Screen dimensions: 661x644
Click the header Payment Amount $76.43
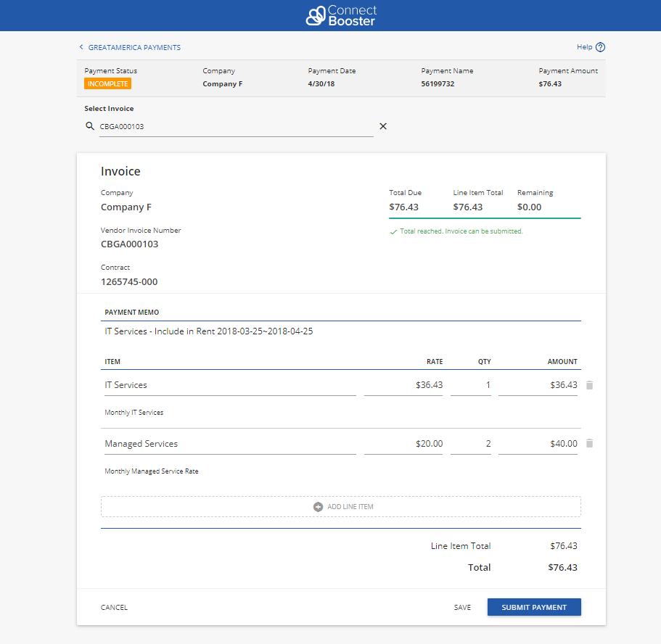coord(550,84)
